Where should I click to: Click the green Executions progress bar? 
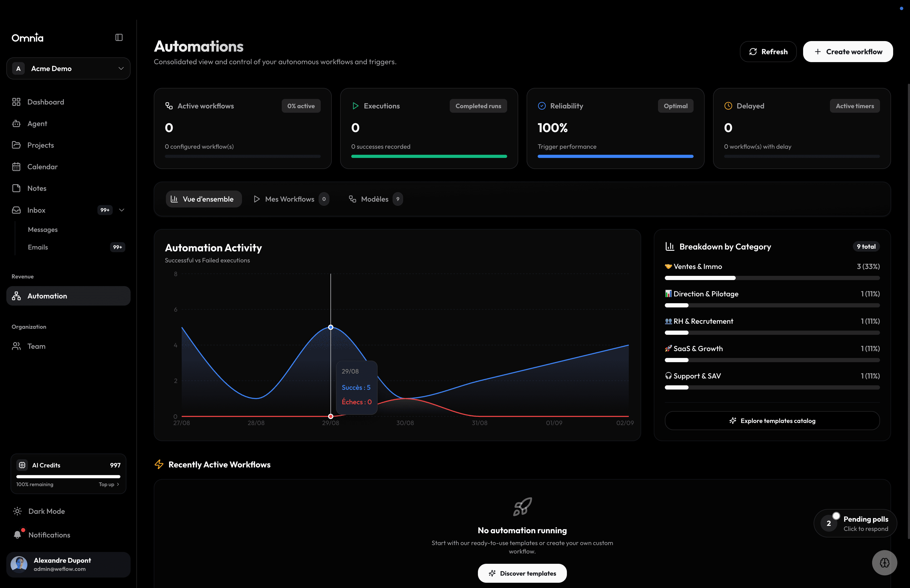[429, 156]
